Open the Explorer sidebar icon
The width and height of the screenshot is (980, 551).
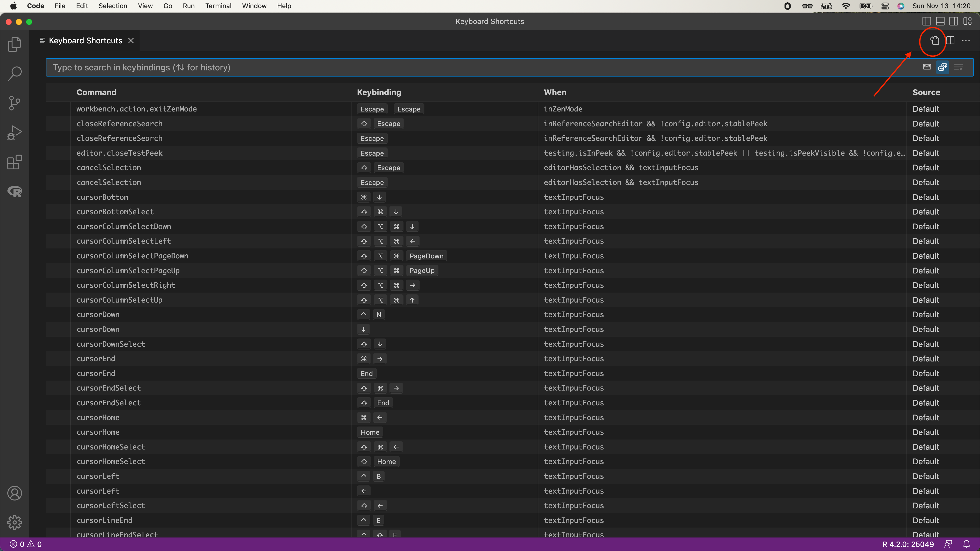click(x=15, y=44)
